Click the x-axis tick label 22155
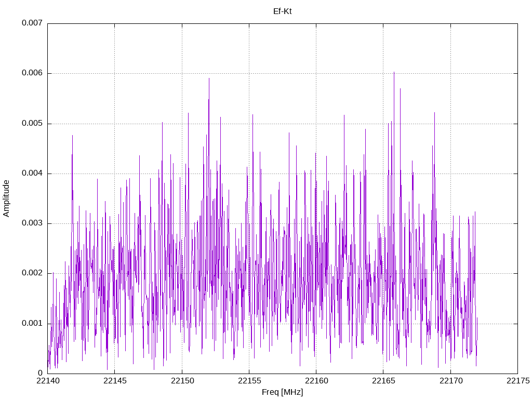The image size is (532, 399). [249, 381]
